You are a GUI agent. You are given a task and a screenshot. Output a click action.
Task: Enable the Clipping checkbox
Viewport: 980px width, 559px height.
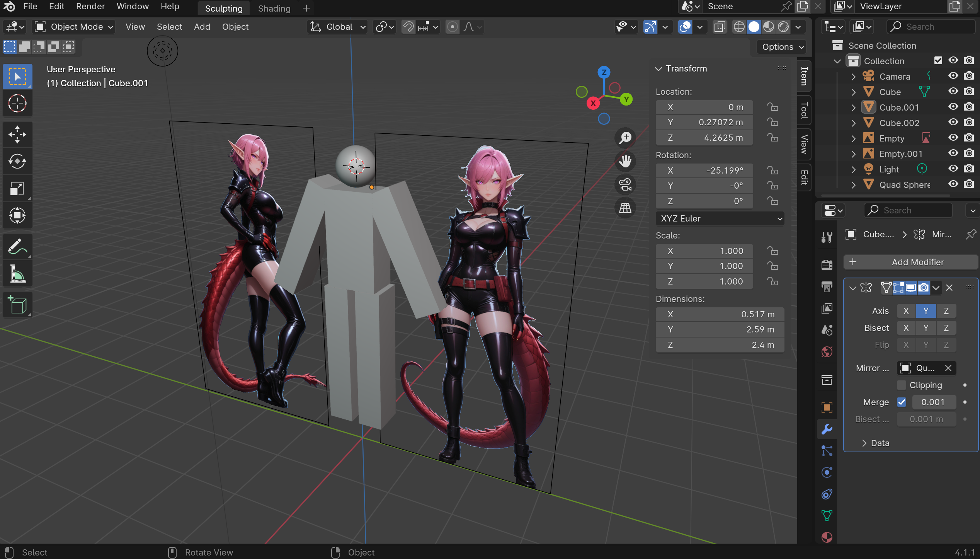click(902, 385)
